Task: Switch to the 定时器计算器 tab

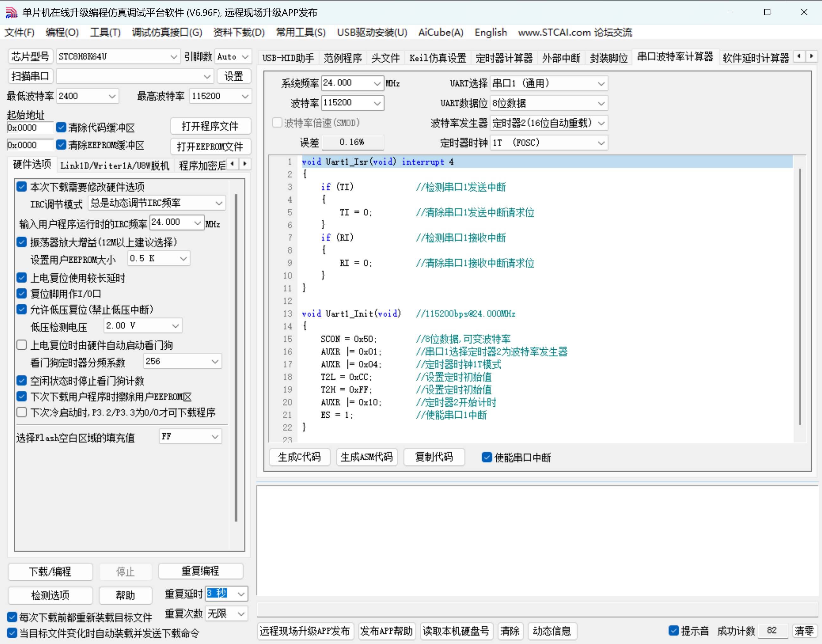Action: 504,57
